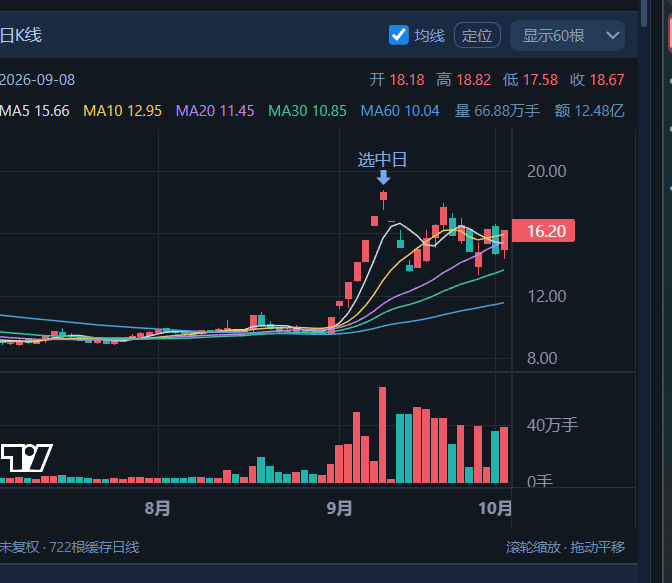Open the 显示60根 candle count dropdown
672x583 pixels.
click(x=567, y=36)
